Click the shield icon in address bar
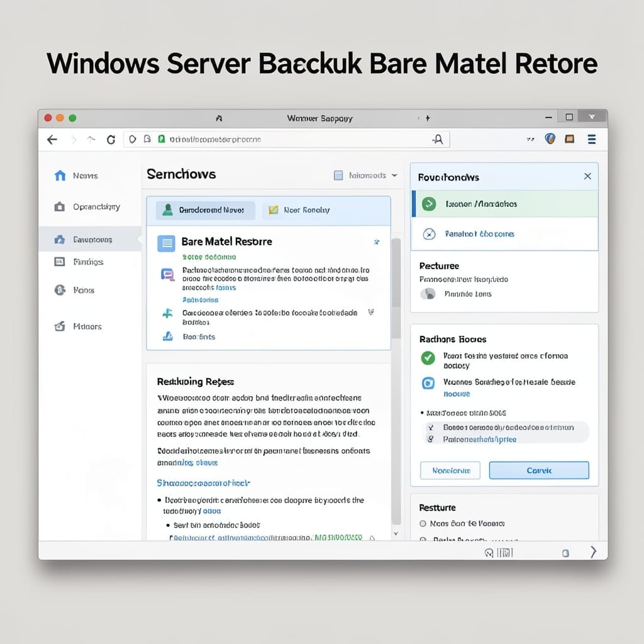 click(x=132, y=139)
